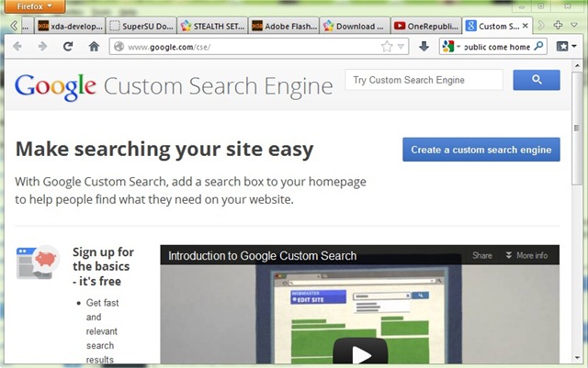
Task: Expand the video's More info section
Action: pyautogui.click(x=526, y=255)
